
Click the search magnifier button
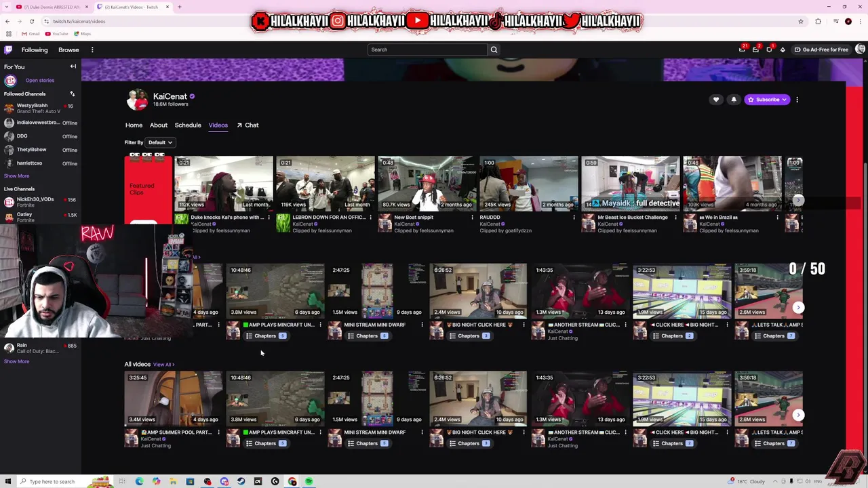coord(494,49)
